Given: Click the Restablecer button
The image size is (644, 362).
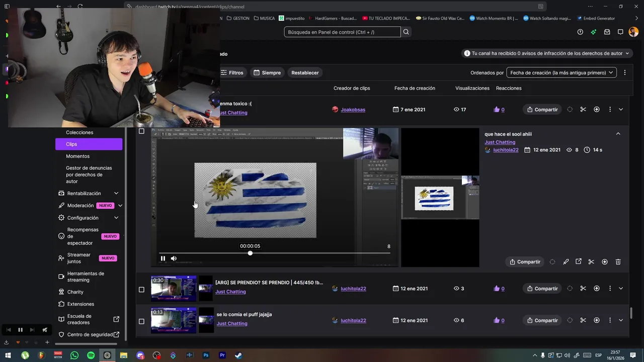Looking at the screenshot, I should (x=305, y=73).
